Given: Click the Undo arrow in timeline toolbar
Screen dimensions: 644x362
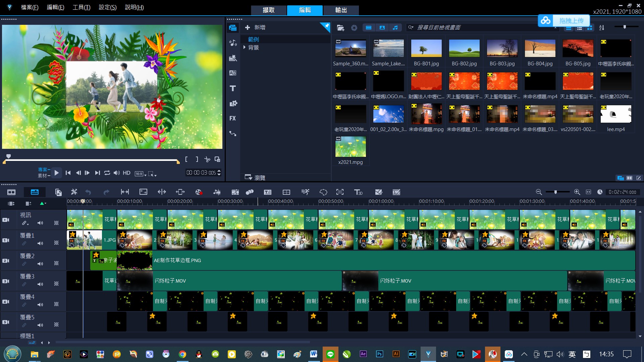Looking at the screenshot, I should [x=88, y=192].
